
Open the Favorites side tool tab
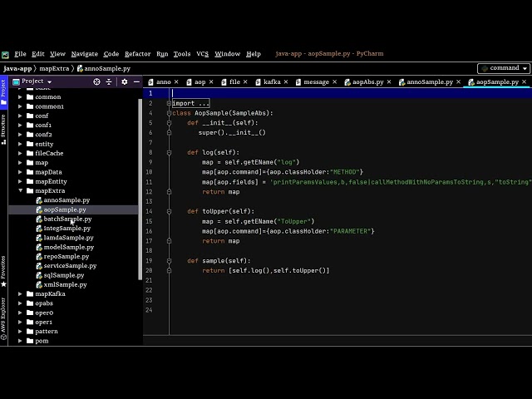(3, 271)
